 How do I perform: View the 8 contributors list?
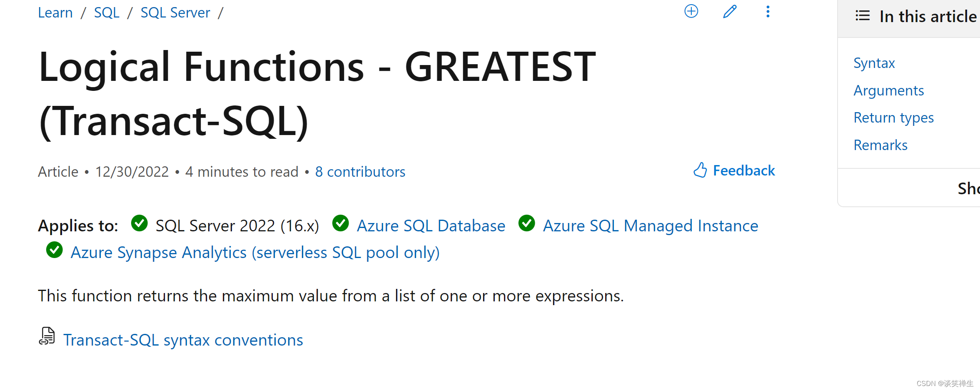tap(360, 171)
